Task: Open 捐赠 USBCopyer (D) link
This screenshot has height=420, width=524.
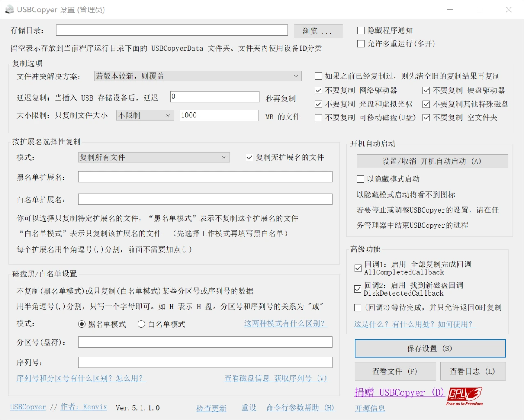Action: point(399,393)
